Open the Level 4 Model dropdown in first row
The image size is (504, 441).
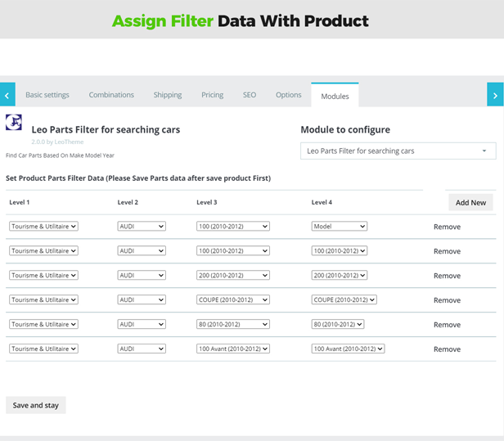339,227
